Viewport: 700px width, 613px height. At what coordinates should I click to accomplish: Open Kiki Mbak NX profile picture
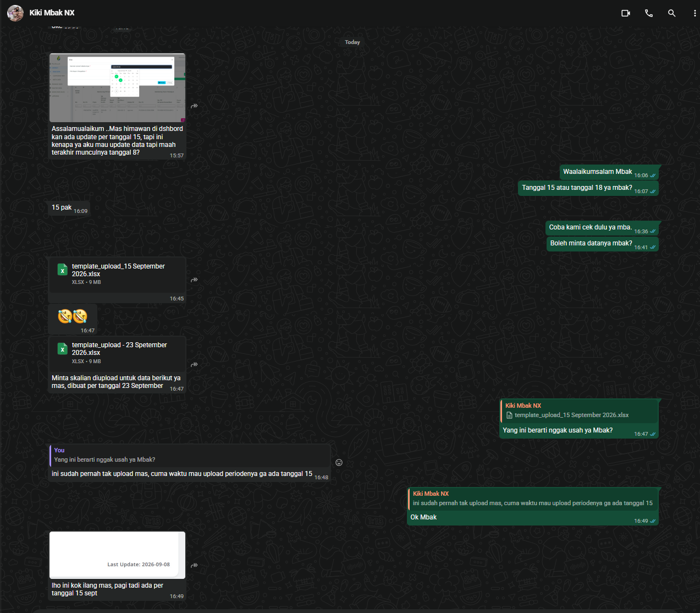[15, 13]
